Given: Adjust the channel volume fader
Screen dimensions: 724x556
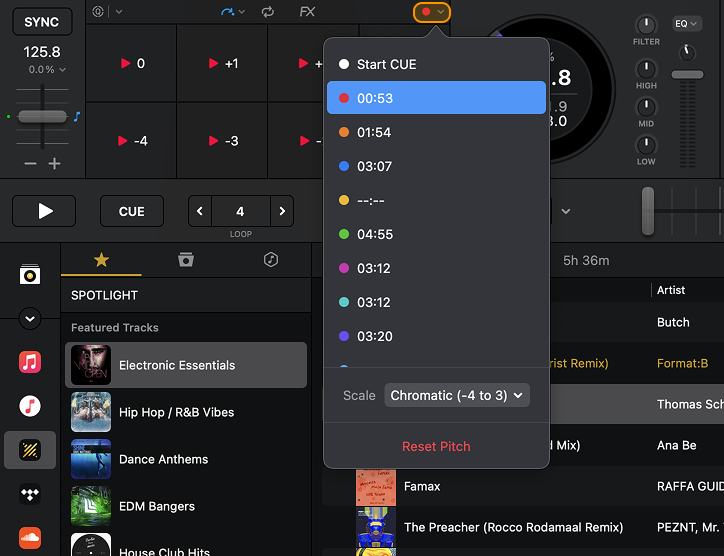Looking at the screenshot, I should pos(687,74).
